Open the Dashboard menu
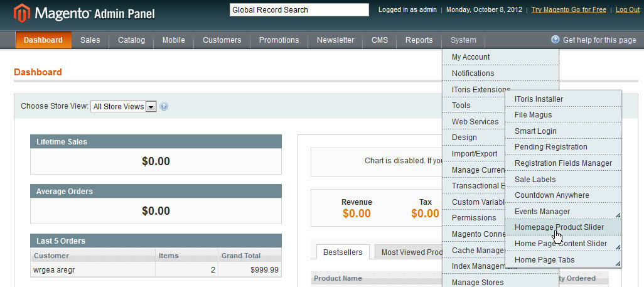Viewport: 644px width, 287px height. pos(43,40)
